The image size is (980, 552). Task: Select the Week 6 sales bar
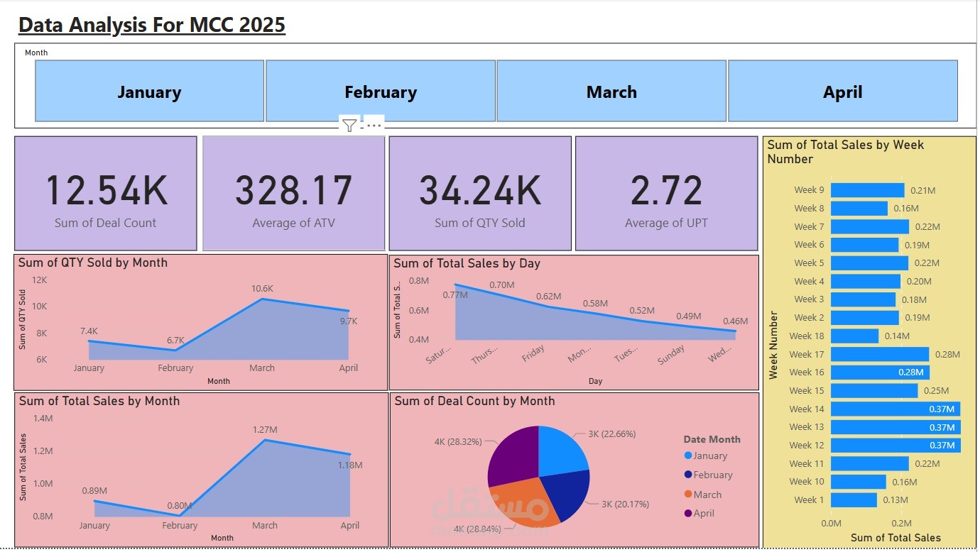[x=864, y=245]
